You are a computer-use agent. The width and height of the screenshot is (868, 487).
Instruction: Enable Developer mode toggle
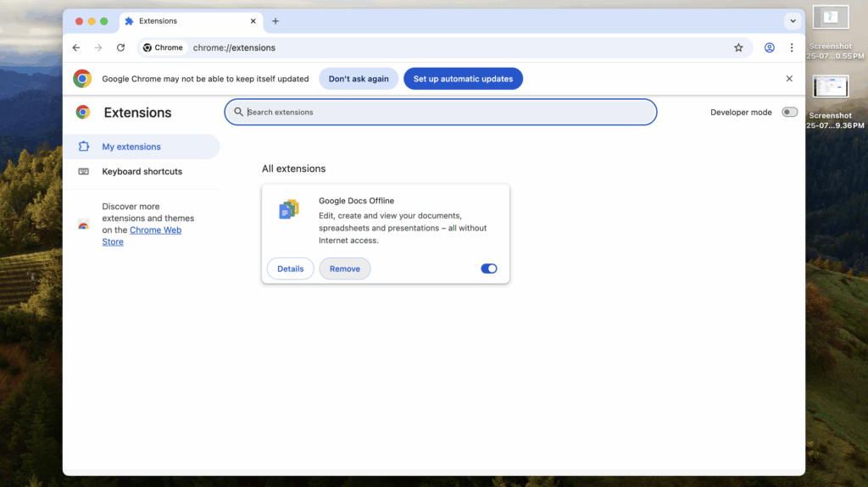(789, 112)
